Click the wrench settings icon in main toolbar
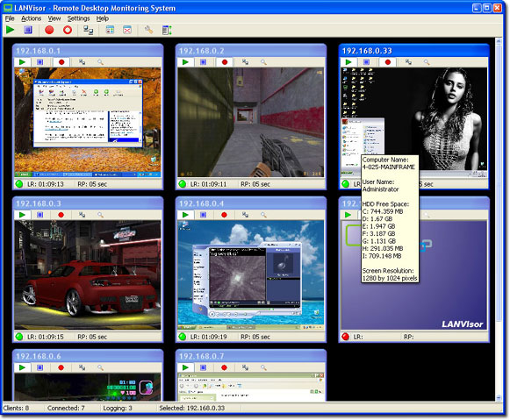 pos(148,30)
